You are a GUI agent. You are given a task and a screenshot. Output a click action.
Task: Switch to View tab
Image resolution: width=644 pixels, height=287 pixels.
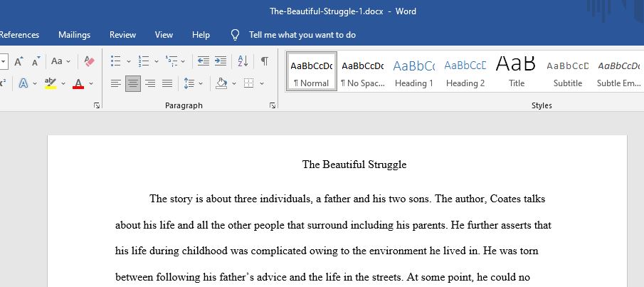tap(164, 35)
